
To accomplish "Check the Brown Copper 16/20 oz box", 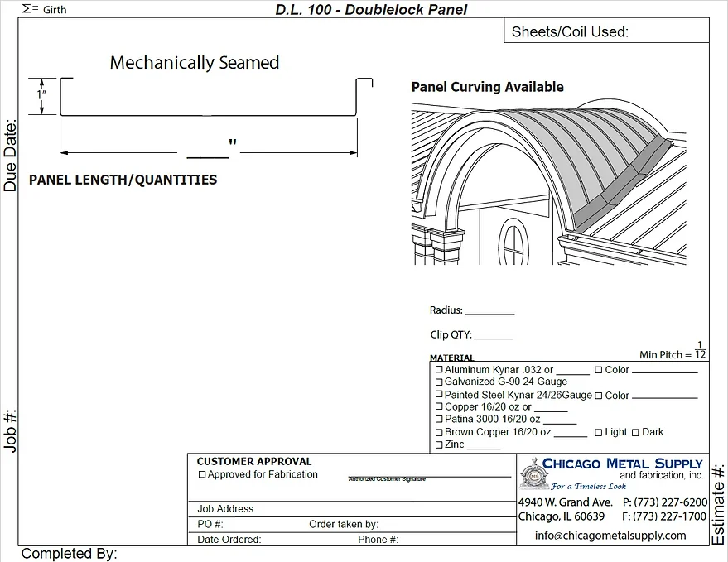I will tap(439, 432).
